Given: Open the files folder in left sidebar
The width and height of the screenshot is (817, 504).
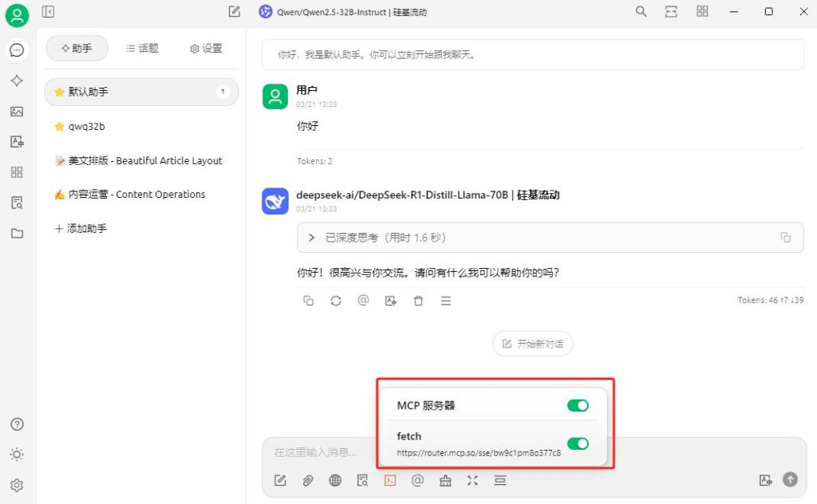Looking at the screenshot, I should click(17, 234).
